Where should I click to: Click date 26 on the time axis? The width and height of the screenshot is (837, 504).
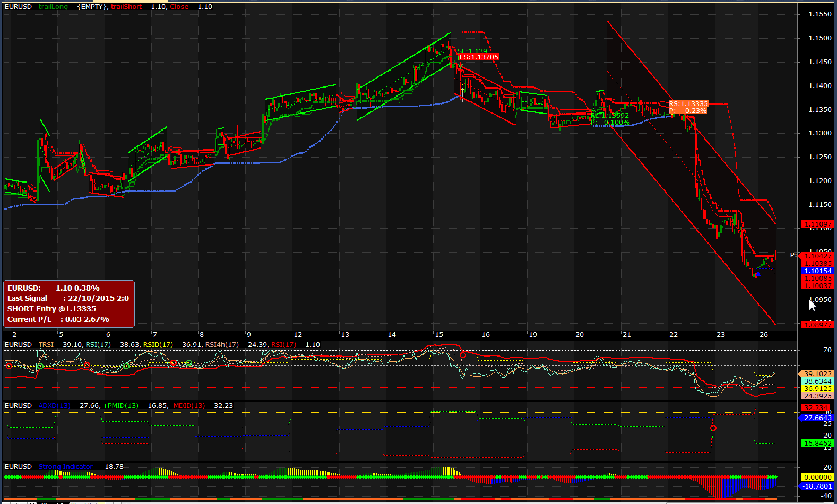(x=764, y=335)
